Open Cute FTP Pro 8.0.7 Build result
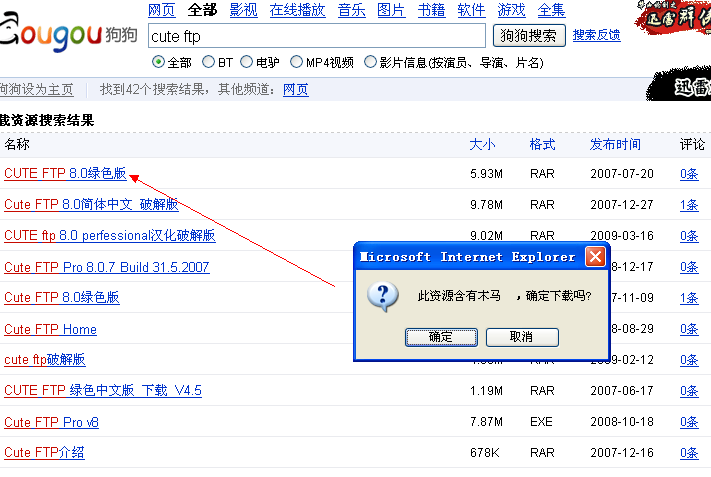Image resolution: width=711 pixels, height=477 pixels. click(107, 267)
